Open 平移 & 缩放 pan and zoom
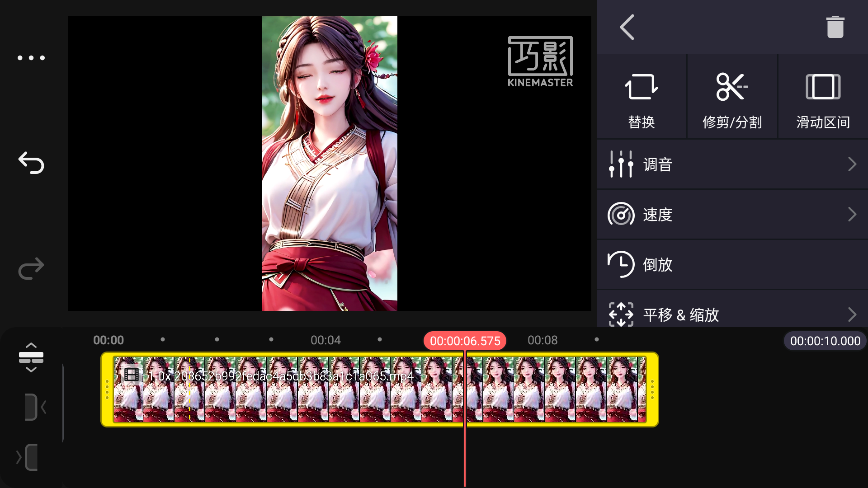 click(x=732, y=310)
